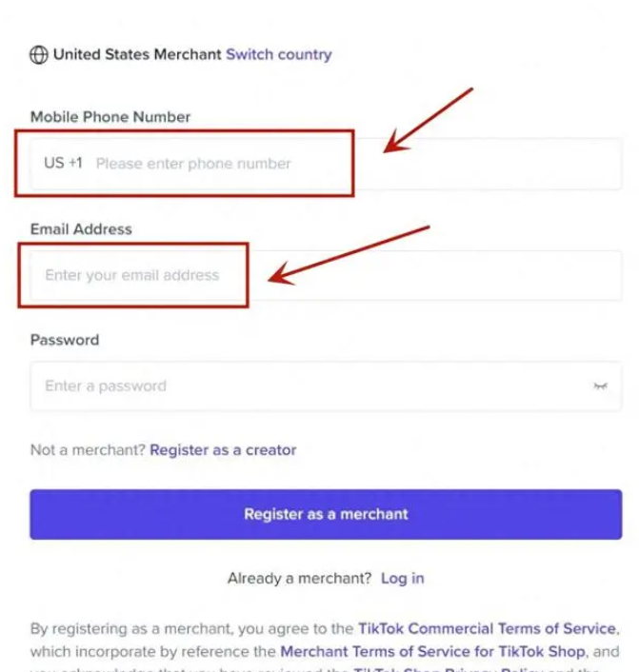Click the Password field label
This screenshot has height=672, width=639.
(x=65, y=340)
